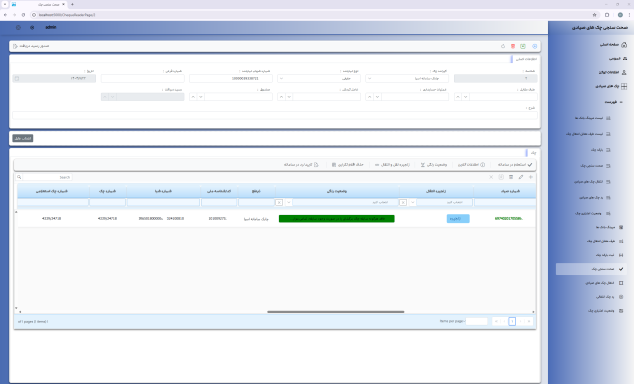Open calendar picker in تاریخ field

(x=17, y=78)
